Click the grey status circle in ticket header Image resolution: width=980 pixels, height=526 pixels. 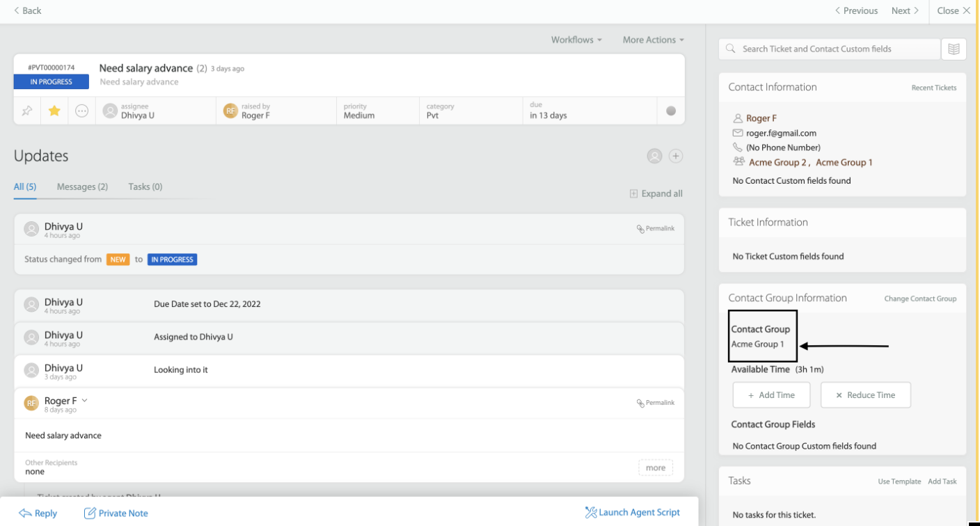click(671, 111)
